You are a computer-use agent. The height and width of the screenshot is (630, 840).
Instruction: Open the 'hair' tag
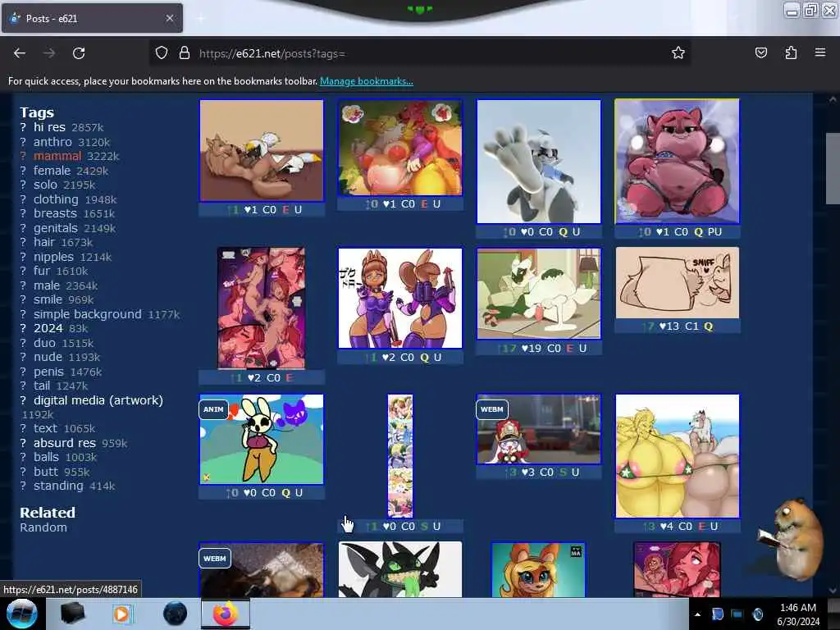click(44, 242)
